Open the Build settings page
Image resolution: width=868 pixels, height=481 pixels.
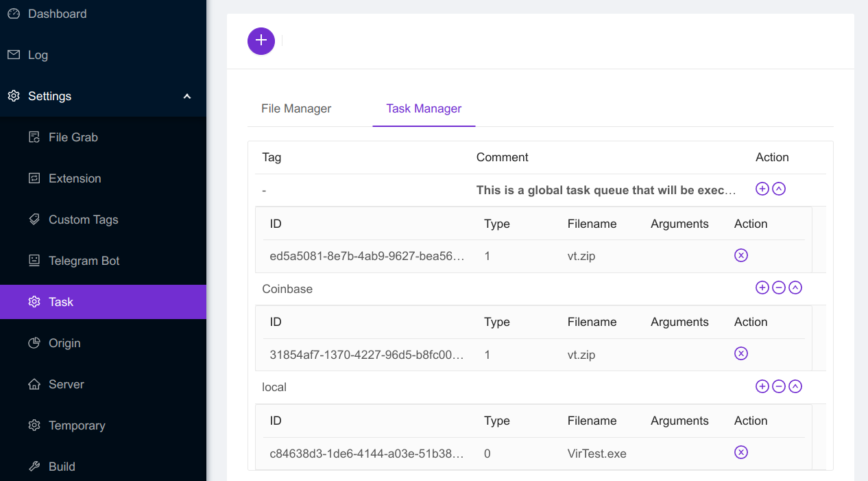coord(62,467)
